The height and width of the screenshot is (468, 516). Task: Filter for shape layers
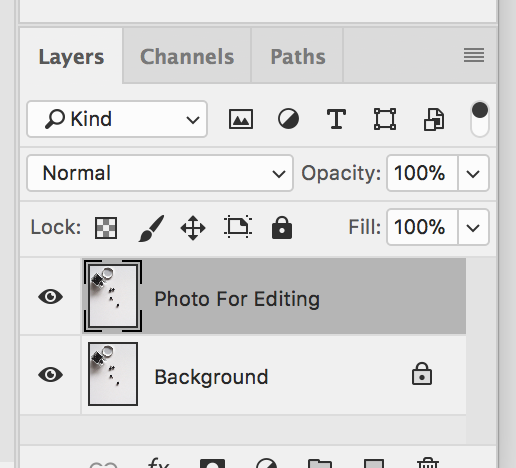pos(385,119)
